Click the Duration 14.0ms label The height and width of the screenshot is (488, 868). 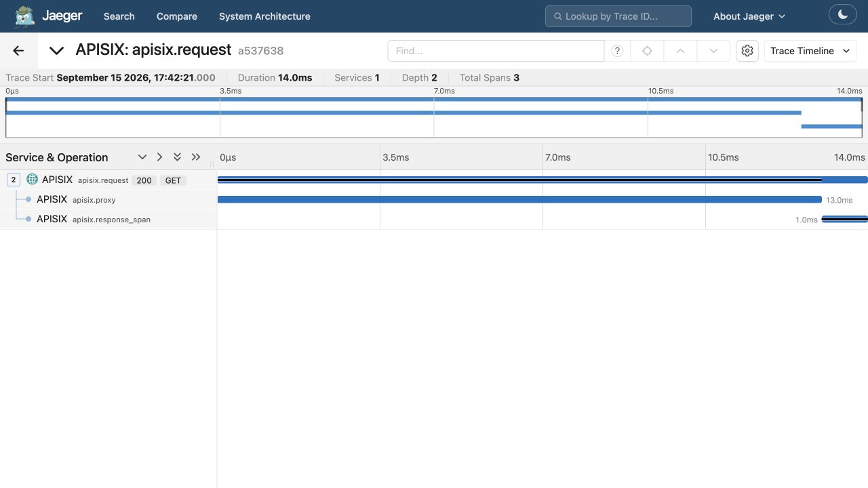click(x=275, y=78)
